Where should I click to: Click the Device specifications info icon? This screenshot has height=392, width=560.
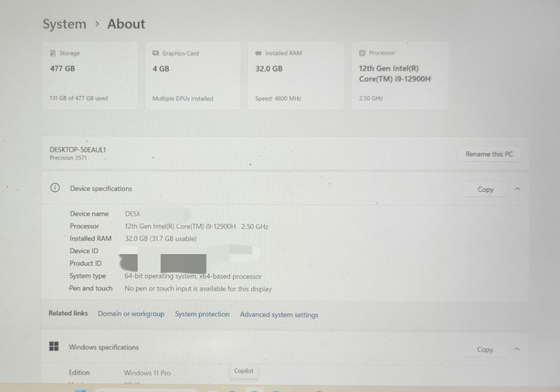coord(55,188)
